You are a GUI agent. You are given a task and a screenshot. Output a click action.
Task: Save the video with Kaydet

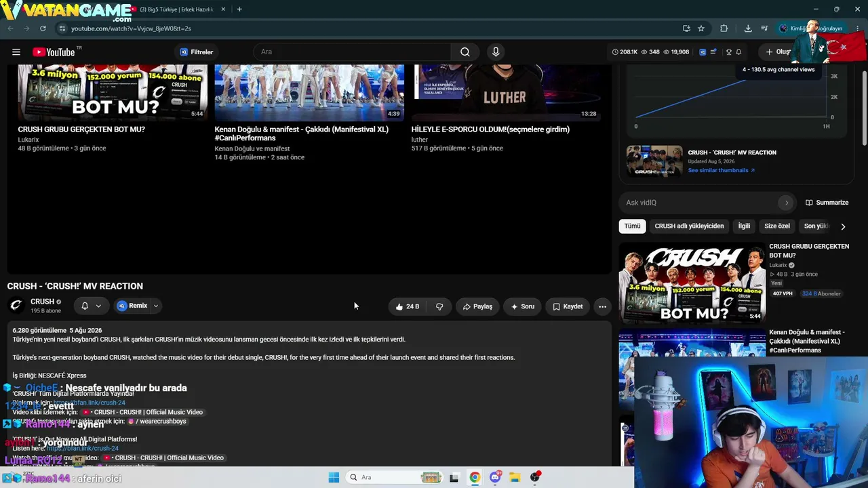(568, 306)
